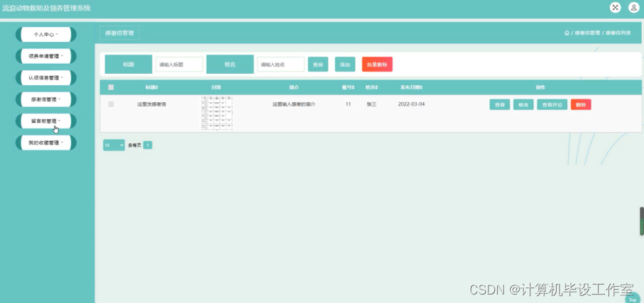Click the 查询 search button
Viewport: 644px width, 303px height.
pyautogui.click(x=318, y=65)
